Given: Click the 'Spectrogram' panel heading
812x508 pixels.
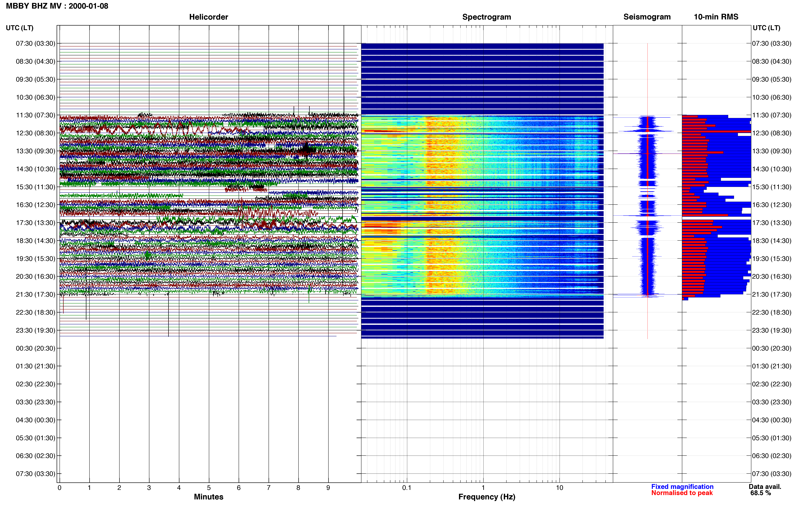Looking at the screenshot, I should tap(487, 17).
